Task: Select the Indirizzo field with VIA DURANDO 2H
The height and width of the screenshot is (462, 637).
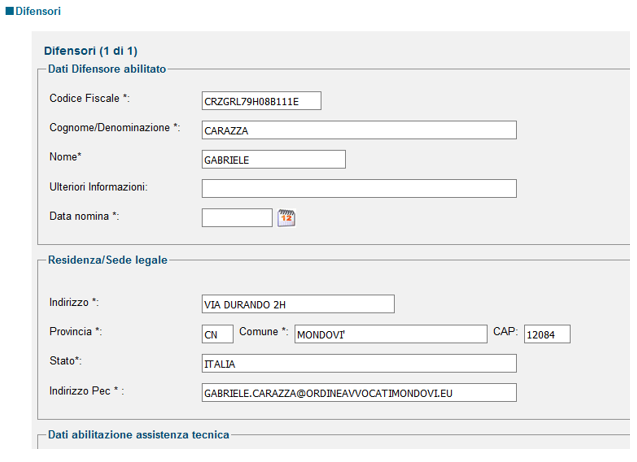Action: tap(298, 304)
